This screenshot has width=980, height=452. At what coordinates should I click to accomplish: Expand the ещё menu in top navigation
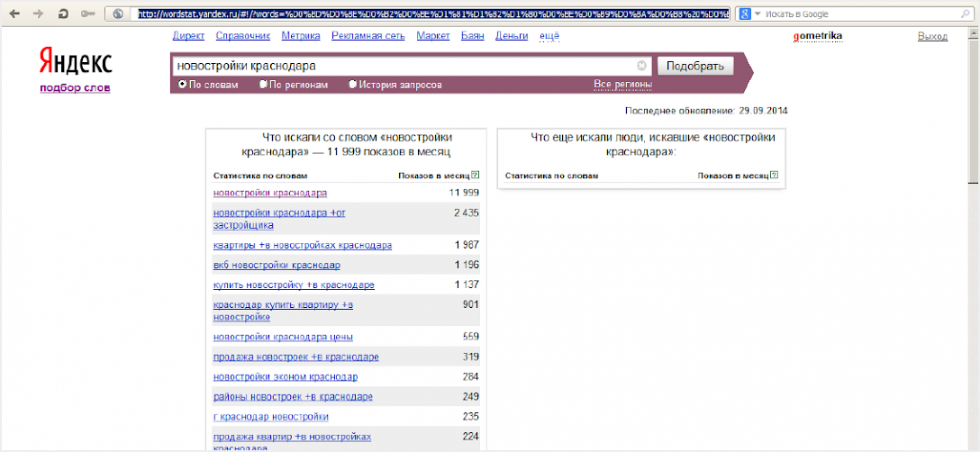(x=549, y=36)
